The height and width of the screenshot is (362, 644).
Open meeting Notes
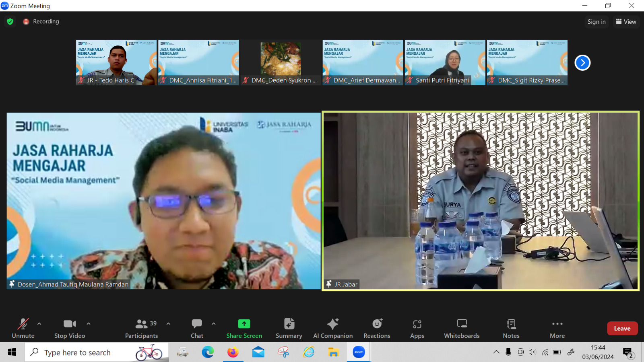click(x=511, y=328)
